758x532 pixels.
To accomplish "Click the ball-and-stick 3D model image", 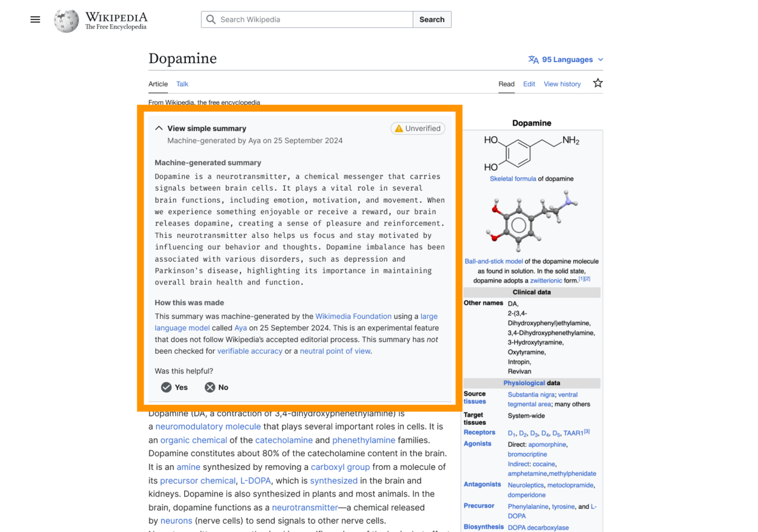I will pyautogui.click(x=531, y=220).
